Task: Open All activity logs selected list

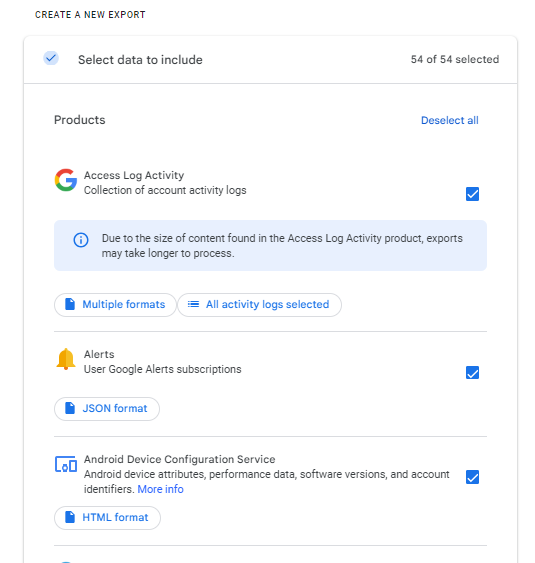Action: [259, 305]
